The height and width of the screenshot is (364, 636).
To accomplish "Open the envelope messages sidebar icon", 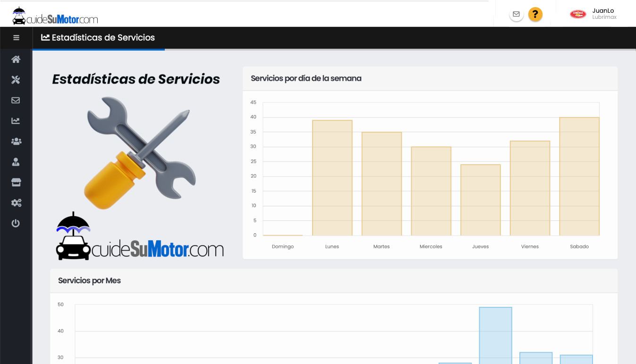I will pyautogui.click(x=16, y=100).
